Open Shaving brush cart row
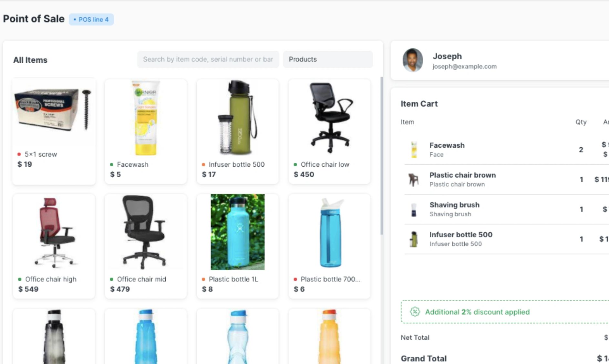The height and width of the screenshot is (364, 609). (506, 209)
